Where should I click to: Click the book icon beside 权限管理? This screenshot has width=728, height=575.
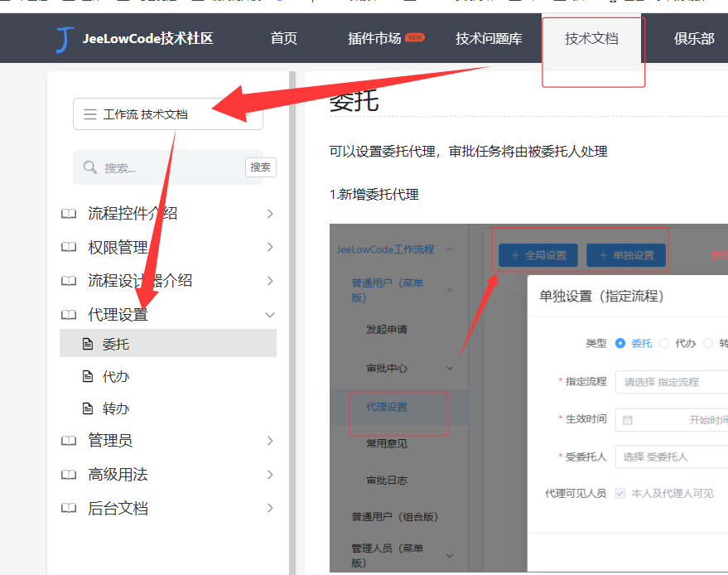click(x=69, y=248)
